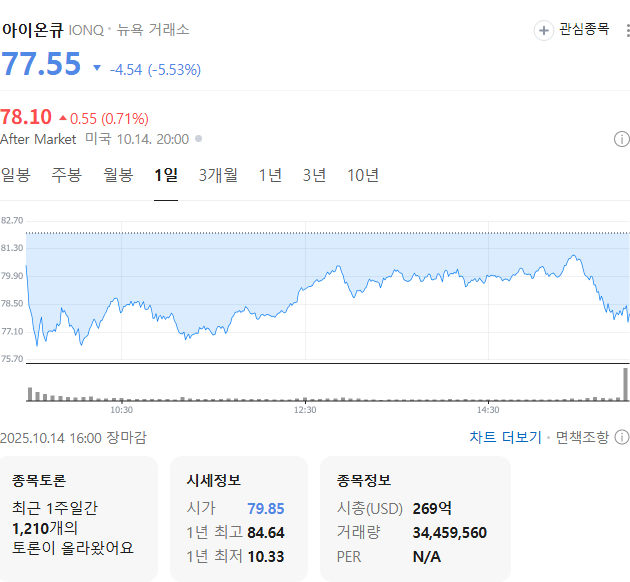
Task: Switch to the 일봉 chart tab
Action: pyautogui.click(x=16, y=175)
